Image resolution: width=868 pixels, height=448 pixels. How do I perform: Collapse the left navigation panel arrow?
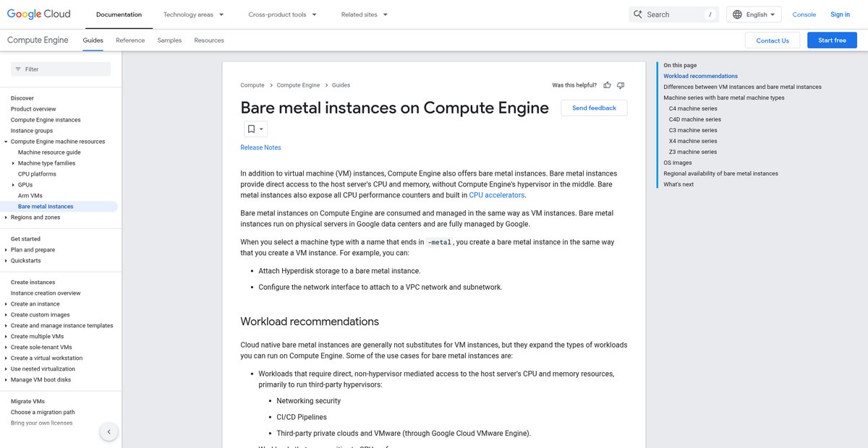(x=109, y=432)
